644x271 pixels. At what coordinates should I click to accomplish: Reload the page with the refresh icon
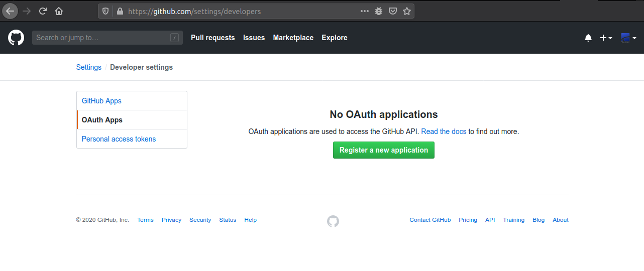tap(43, 11)
